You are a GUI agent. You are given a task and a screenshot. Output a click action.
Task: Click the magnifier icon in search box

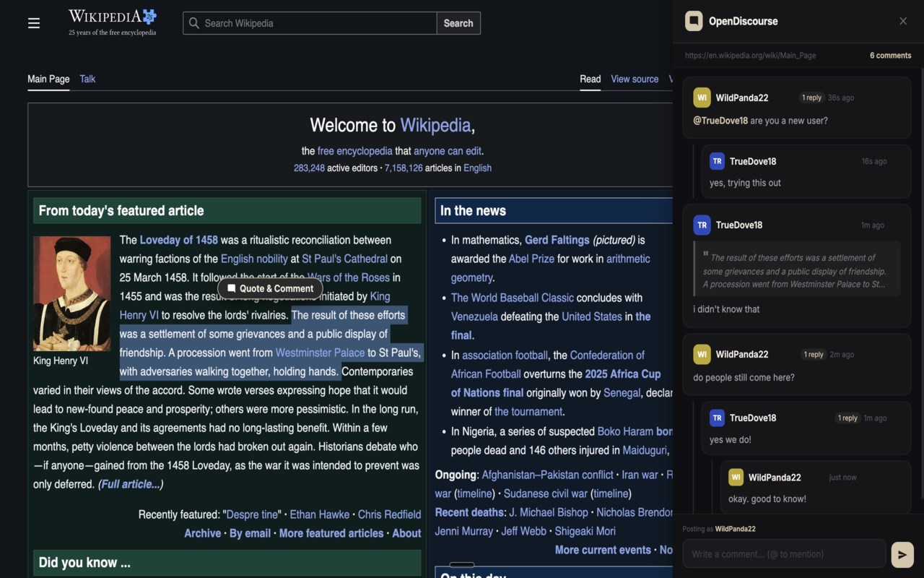click(x=193, y=23)
